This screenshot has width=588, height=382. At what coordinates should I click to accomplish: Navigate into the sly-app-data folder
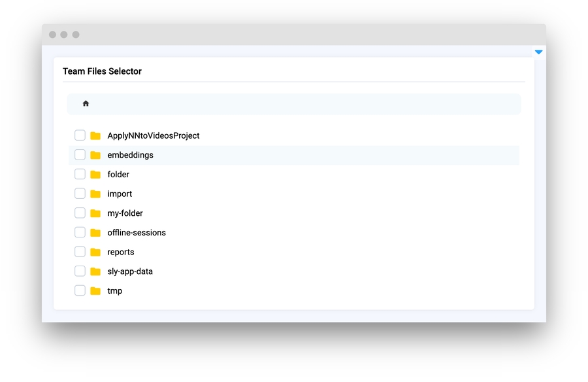coord(130,271)
